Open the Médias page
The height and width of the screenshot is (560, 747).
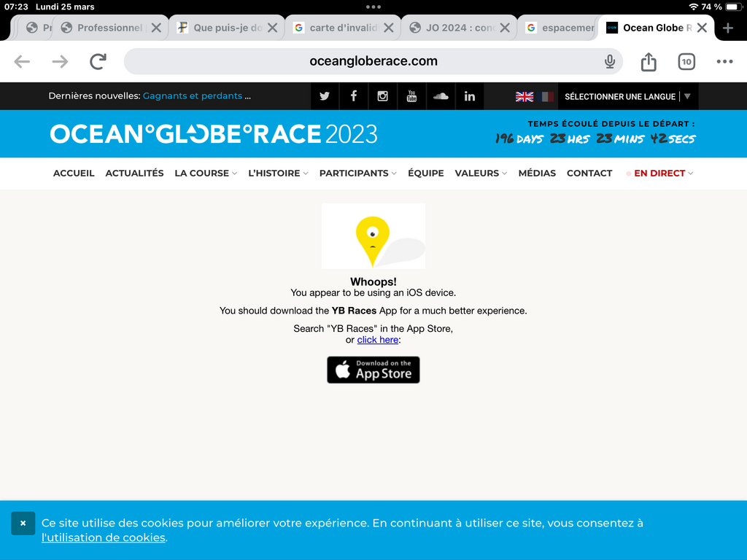point(537,174)
